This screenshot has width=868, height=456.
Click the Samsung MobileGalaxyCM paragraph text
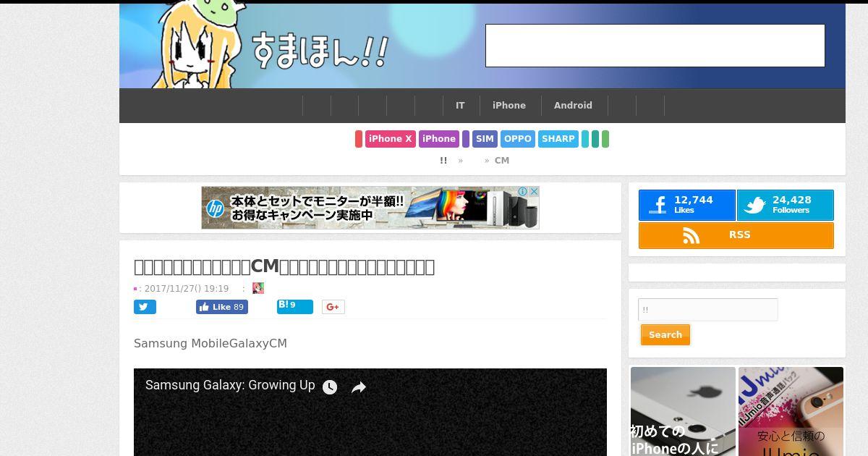[x=210, y=343]
